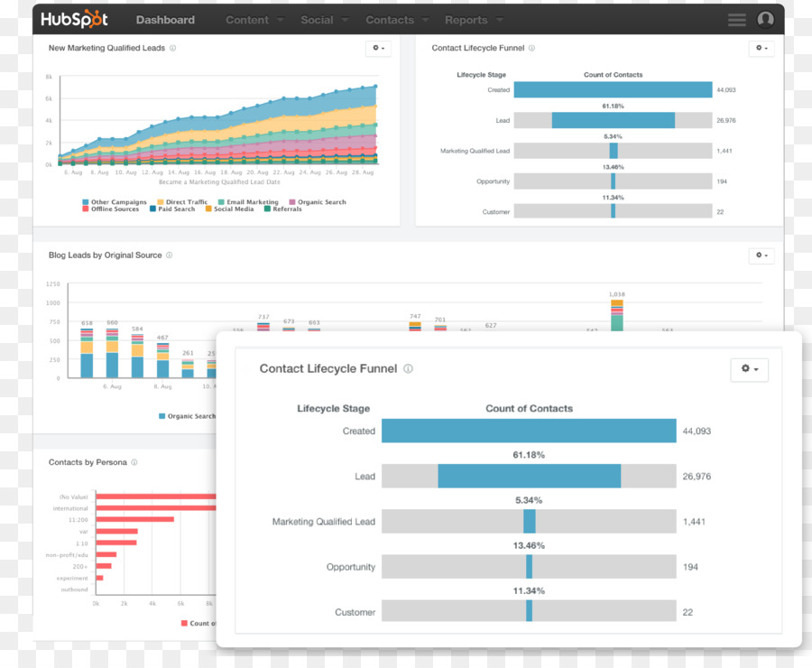Click Lead bar in small funnel
This screenshot has height=668, width=812.
click(614, 120)
